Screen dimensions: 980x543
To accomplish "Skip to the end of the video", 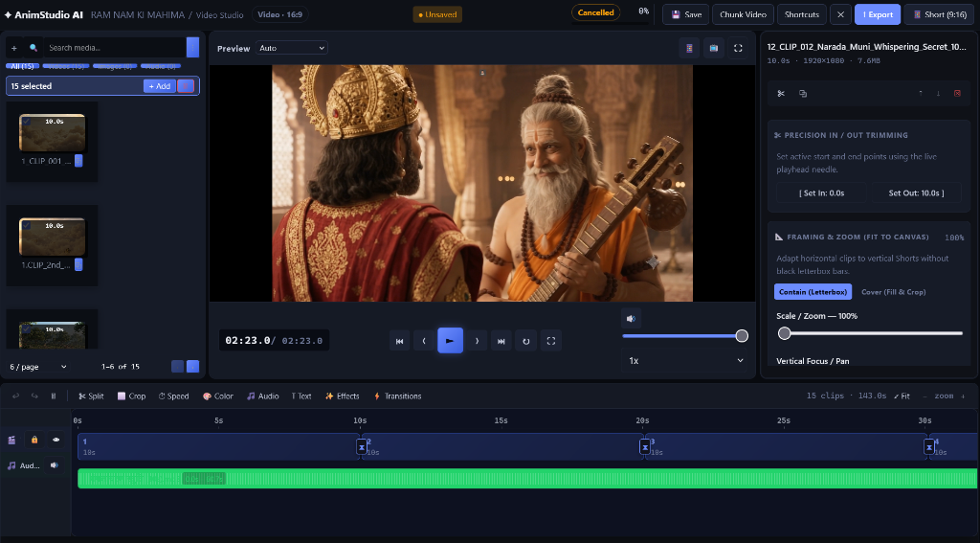I will tap(501, 341).
